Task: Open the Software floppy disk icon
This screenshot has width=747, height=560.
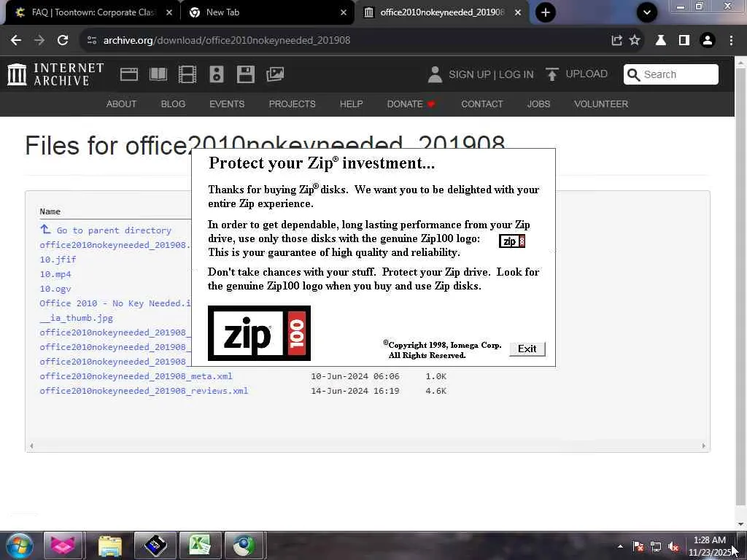Action: pos(246,74)
